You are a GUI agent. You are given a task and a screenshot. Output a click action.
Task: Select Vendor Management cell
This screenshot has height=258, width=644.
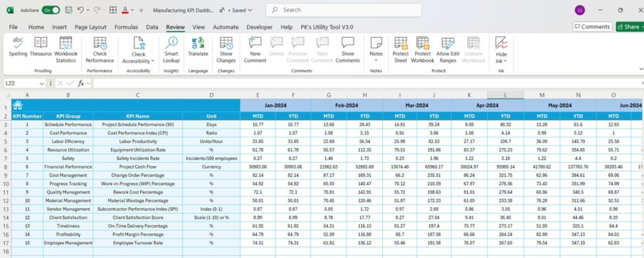(68, 209)
